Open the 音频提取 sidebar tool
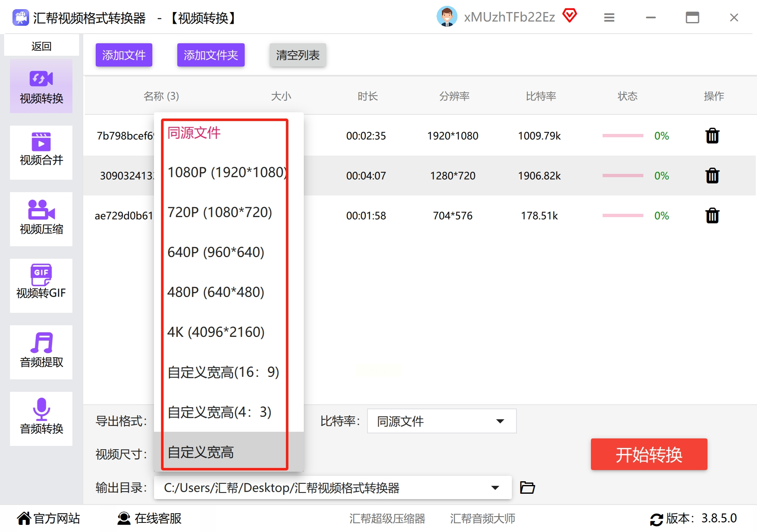 click(41, 352)
